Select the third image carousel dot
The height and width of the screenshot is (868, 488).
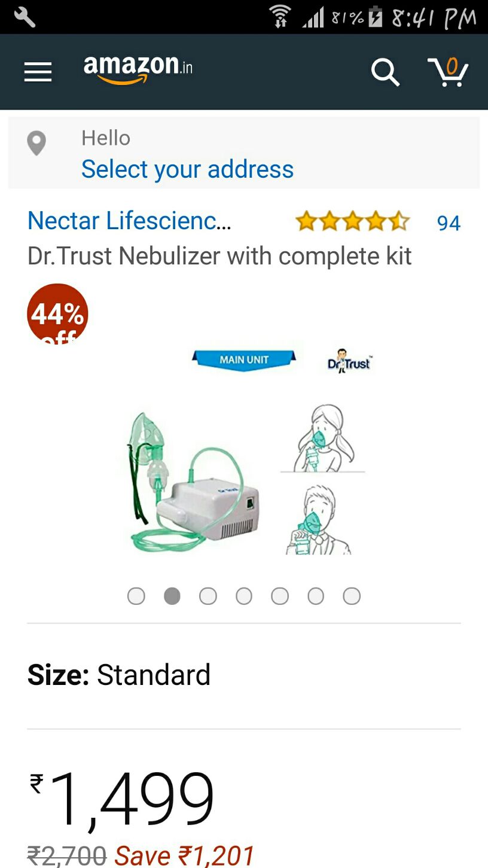[208, 596]
